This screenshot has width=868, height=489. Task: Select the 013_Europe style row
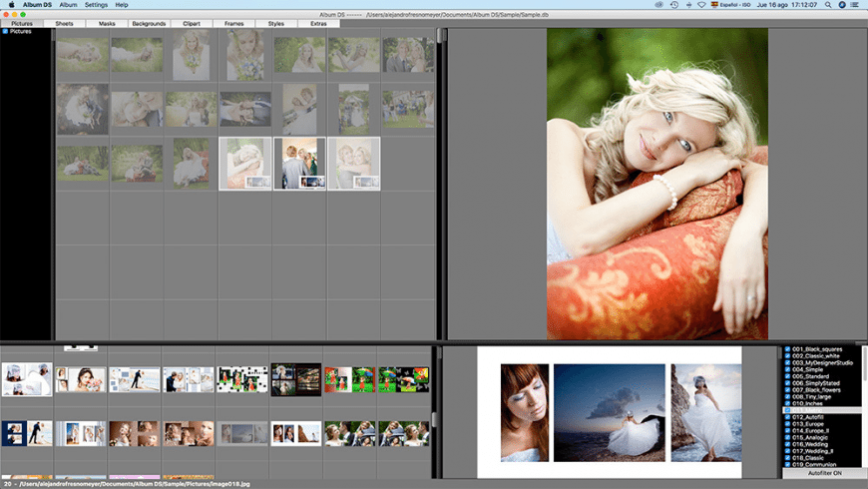point(822,424)
